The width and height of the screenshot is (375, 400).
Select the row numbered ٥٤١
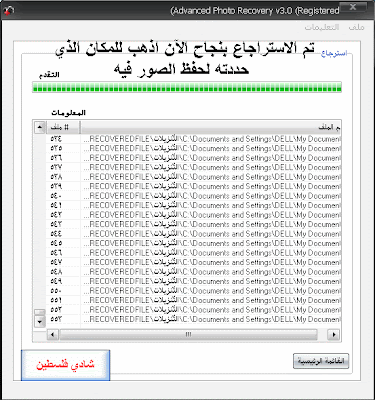click(x=194, y=205)
